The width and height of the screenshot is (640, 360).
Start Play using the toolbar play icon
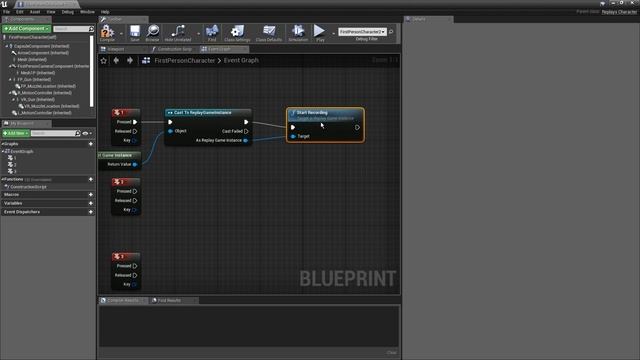(x=320, y=32)
